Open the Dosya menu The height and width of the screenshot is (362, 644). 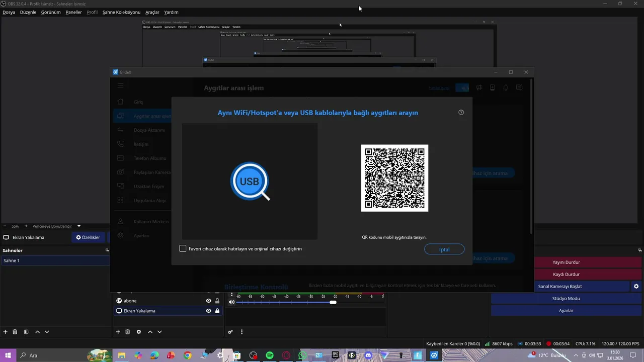[9, 12]
